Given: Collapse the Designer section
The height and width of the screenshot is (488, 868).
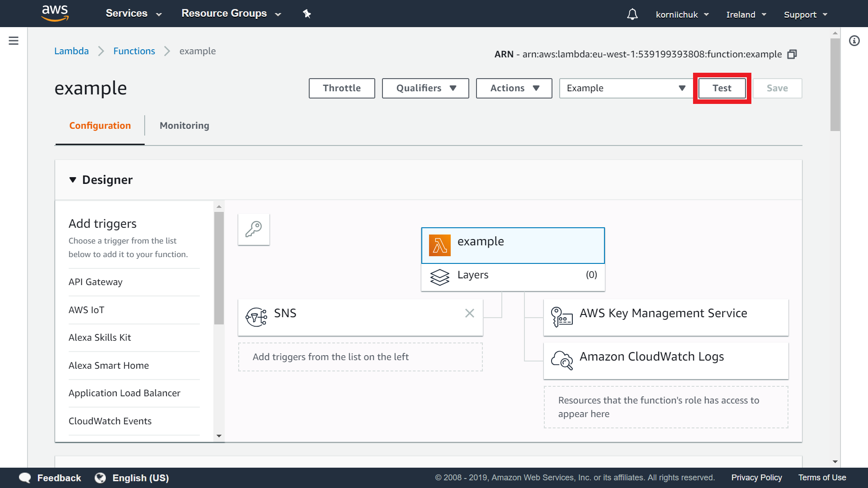Looking at the screenshot, I should tap(73, 180).
